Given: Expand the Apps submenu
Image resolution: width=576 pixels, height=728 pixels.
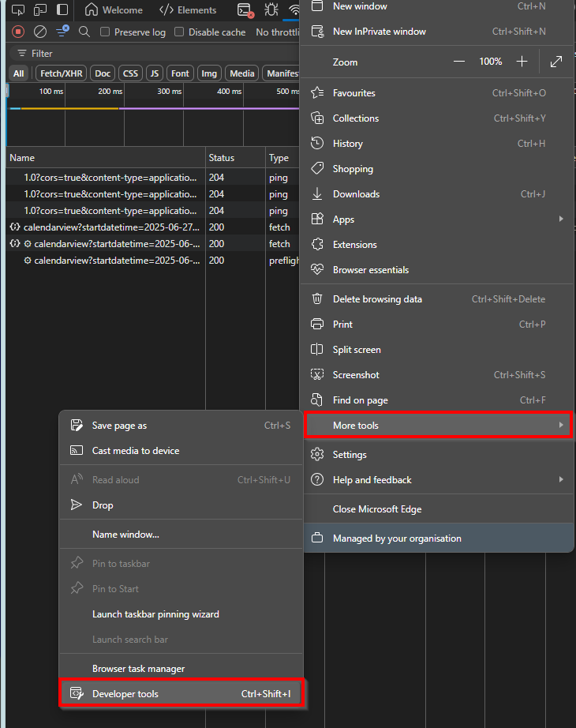Looking at the screenshot, I should click(x=438, y=220).
